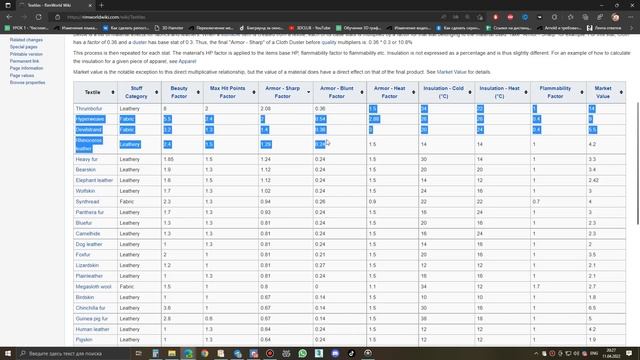The height and width of the screenshot is (360, 640).
Task: Open Discord from the taskbar
Action: pos(335,353)
